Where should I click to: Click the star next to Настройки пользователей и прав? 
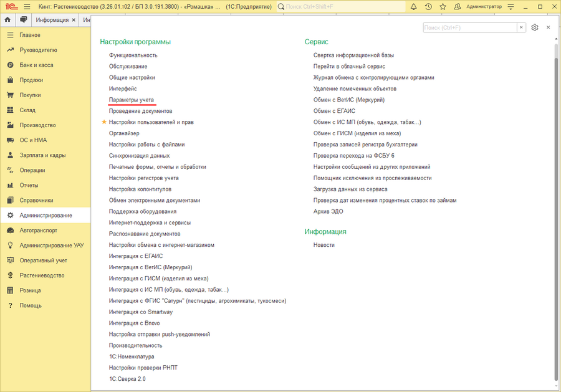[104, 122]
